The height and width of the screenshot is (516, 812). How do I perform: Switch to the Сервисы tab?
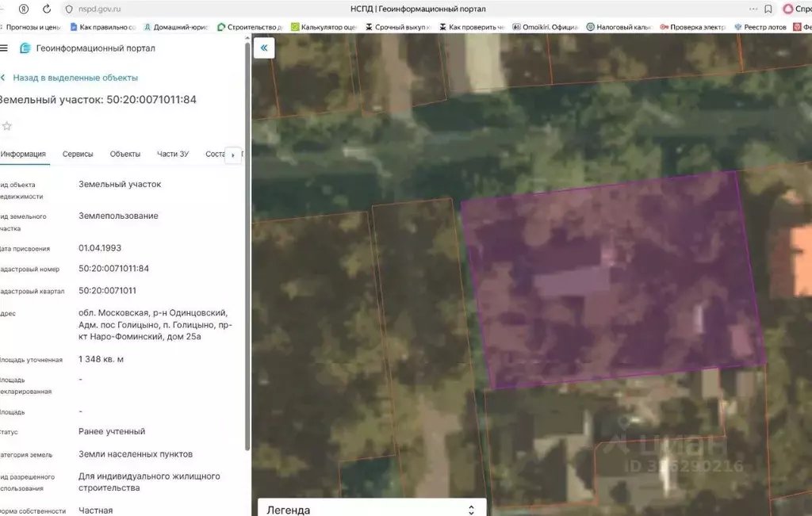78,154
